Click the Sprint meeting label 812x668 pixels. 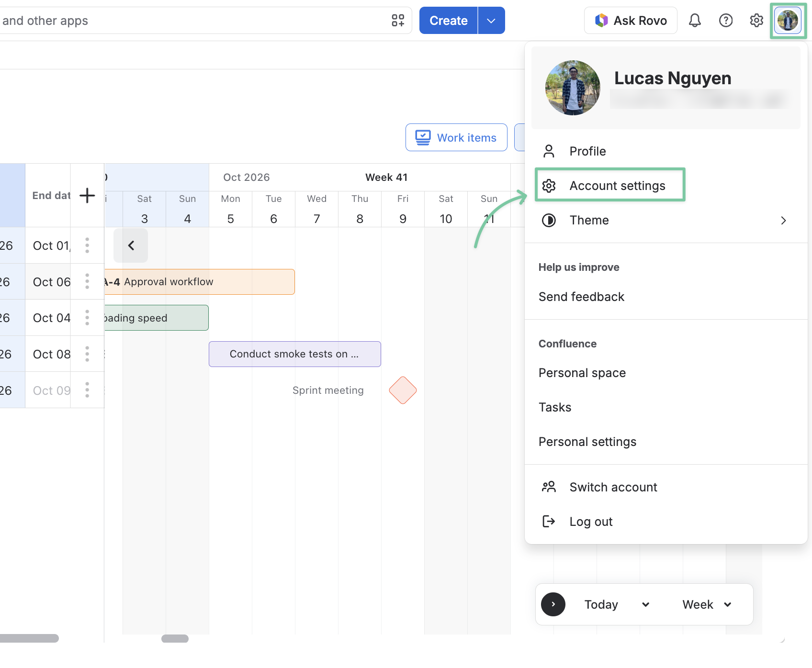(x=328, y=390)
